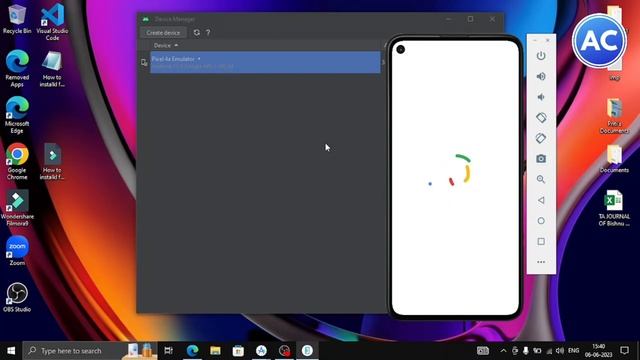Viewport: 640px width, 360px height.
Task: Open the notification center icon
Action: tap(624, 351)
